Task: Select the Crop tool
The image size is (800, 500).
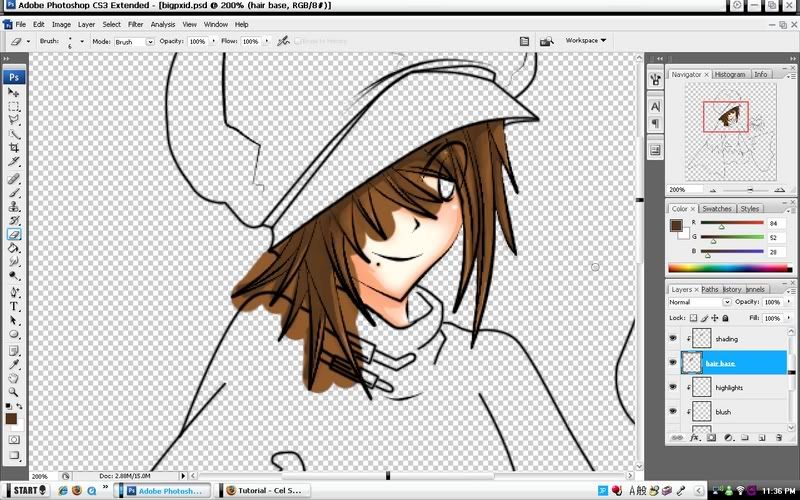Action: point(13,148)
